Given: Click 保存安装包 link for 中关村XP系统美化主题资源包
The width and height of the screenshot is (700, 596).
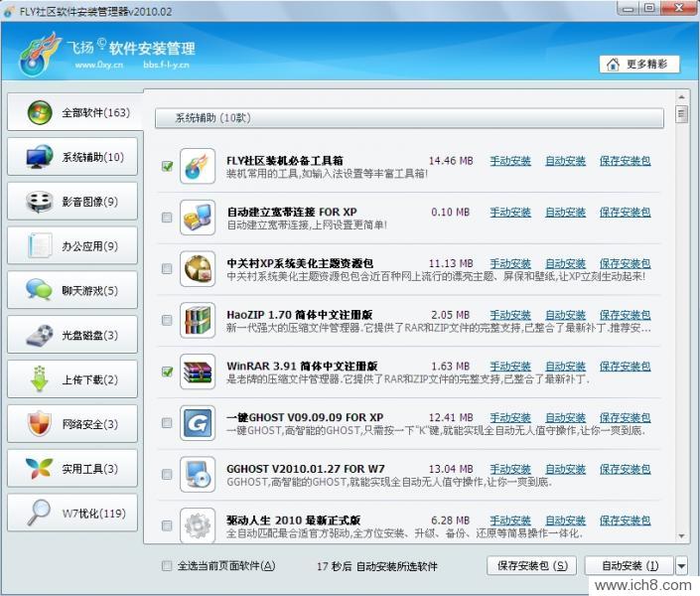Looking at the screenshot, I should (625, 263).
